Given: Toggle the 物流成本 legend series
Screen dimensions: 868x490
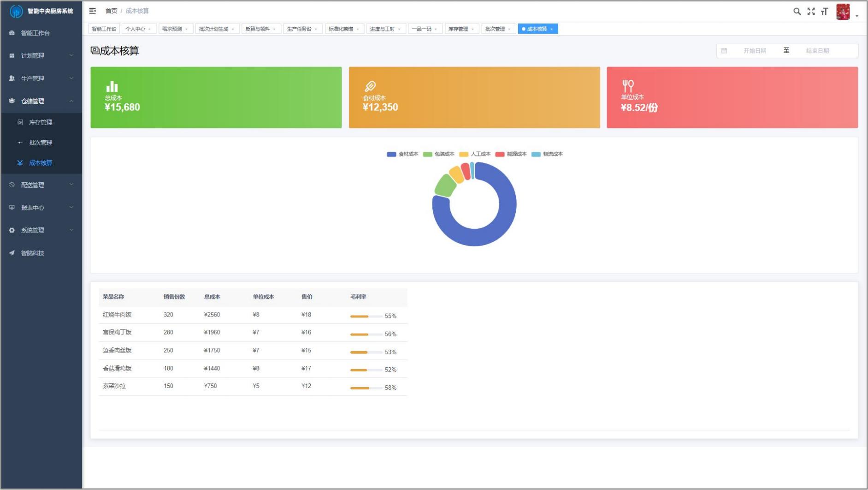Looking at the screenshot, I should tap(547, 154).
